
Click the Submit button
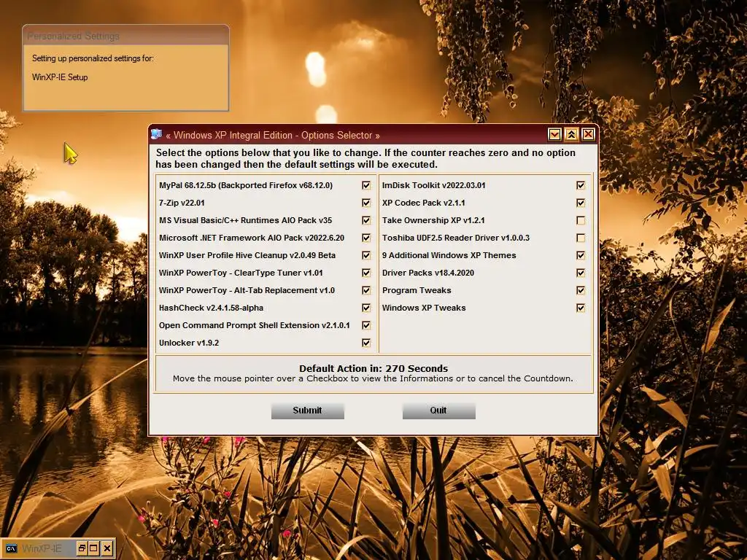click(307, 411)
